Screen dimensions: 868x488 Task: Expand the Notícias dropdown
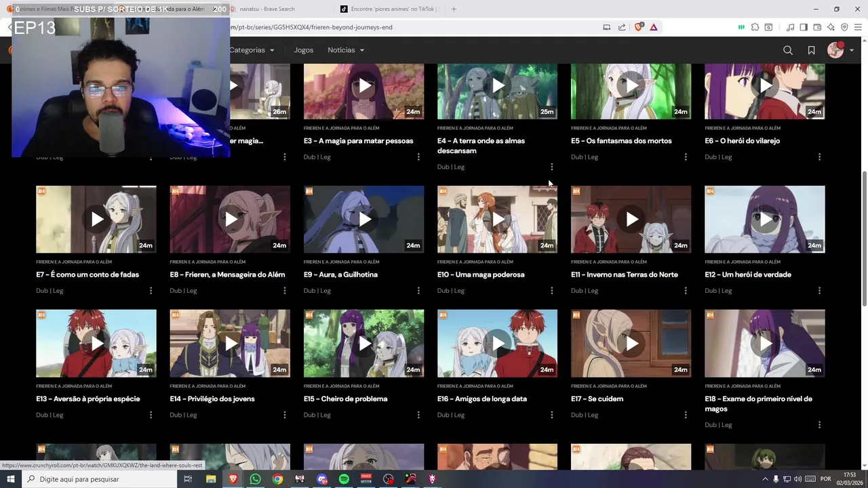tap(346, 50)
